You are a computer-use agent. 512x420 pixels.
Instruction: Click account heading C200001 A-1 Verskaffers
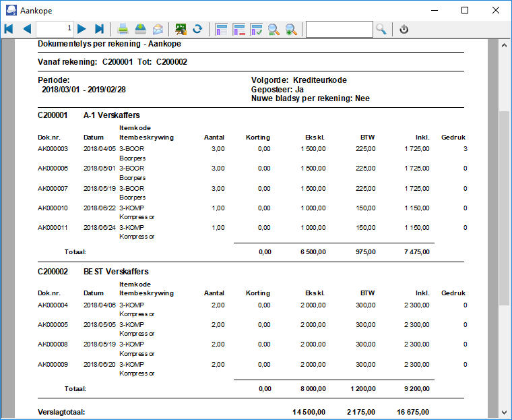pos(89,115)
